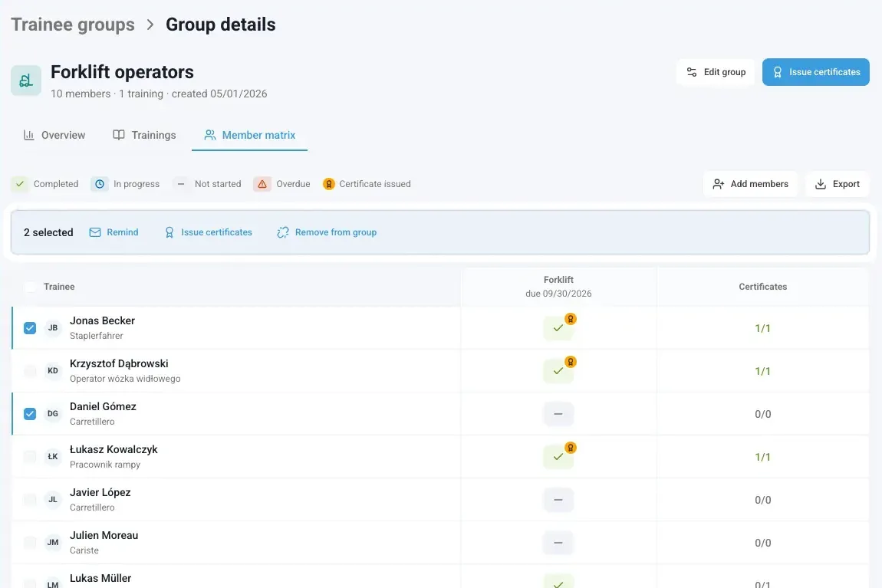Uncheck Jonas Becker's checkbox

click(x=30, y=327)
